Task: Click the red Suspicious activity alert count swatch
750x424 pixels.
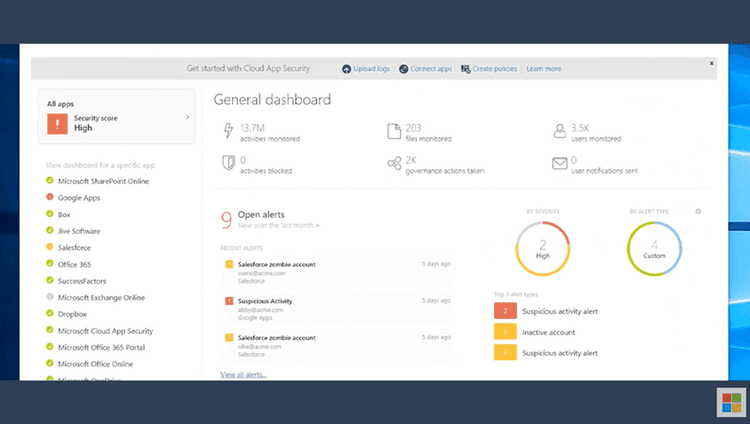Action: point(505,313)
